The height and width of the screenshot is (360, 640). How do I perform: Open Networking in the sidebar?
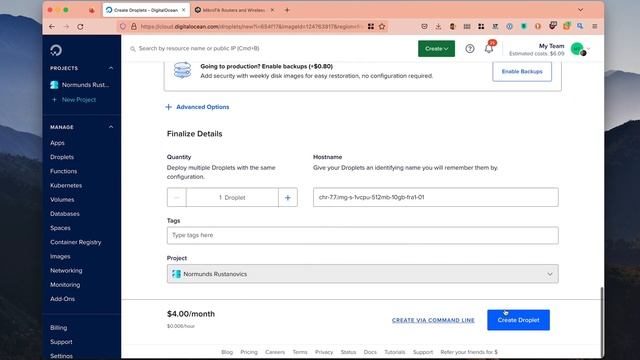pyautogui.click(x=66, y=271)
